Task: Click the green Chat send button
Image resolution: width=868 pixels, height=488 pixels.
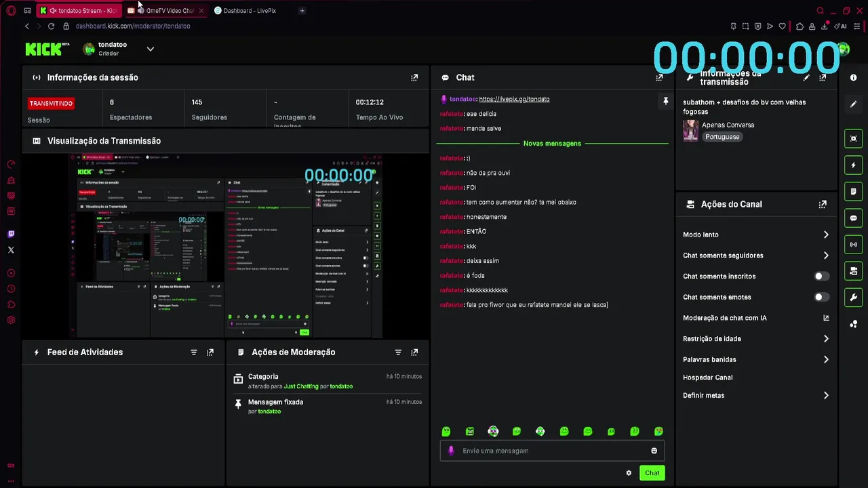Action: click(652, 473)
